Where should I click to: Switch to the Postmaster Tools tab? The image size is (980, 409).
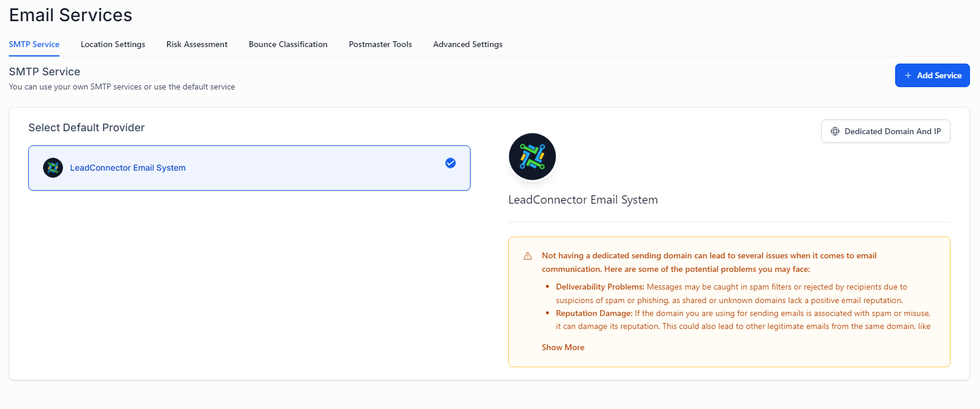pos(380,44)
